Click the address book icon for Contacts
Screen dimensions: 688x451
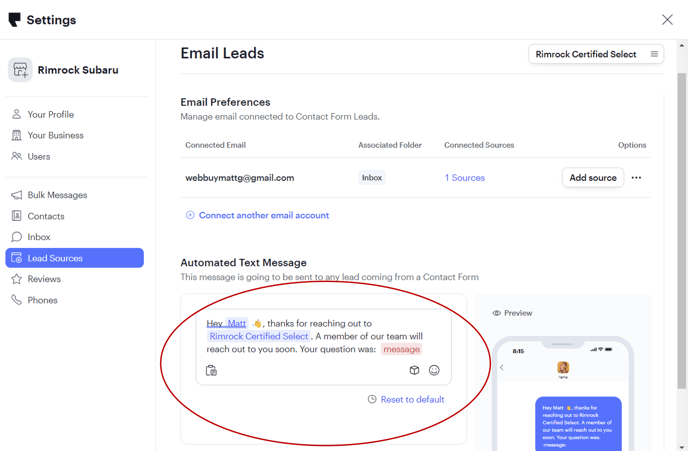point(16,216)
